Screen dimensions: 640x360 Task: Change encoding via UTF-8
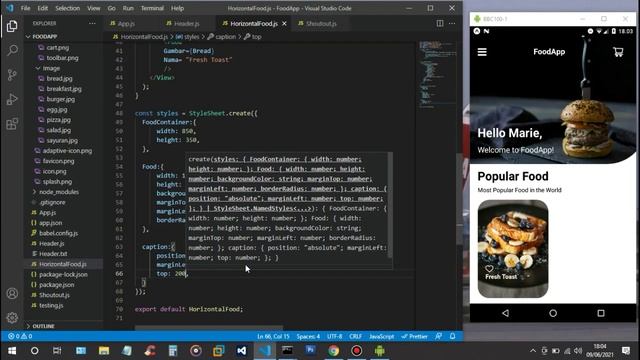[x=334, y=336]
